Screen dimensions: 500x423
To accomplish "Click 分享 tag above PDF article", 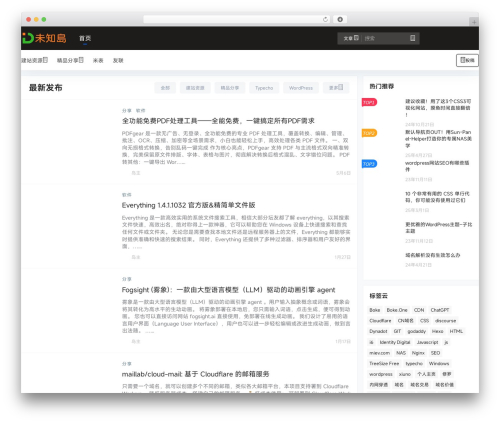I will (x=127, y=110).
